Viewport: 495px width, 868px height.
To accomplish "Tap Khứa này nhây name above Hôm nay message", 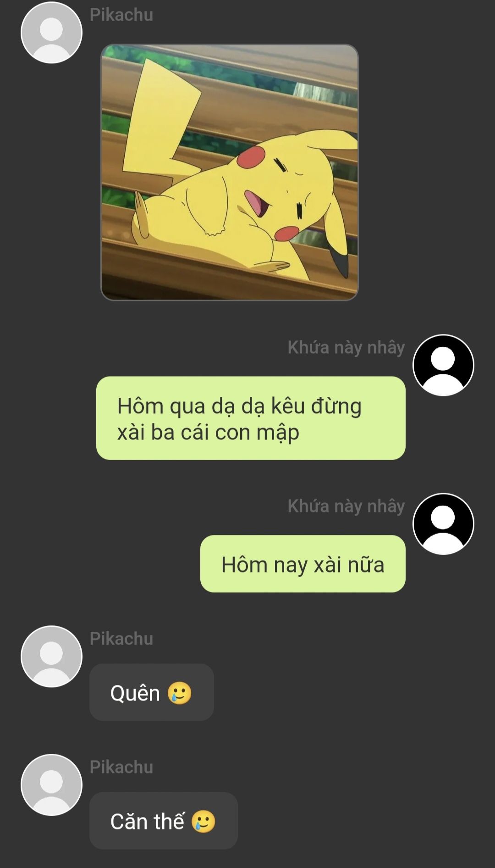I will point(346,506).
